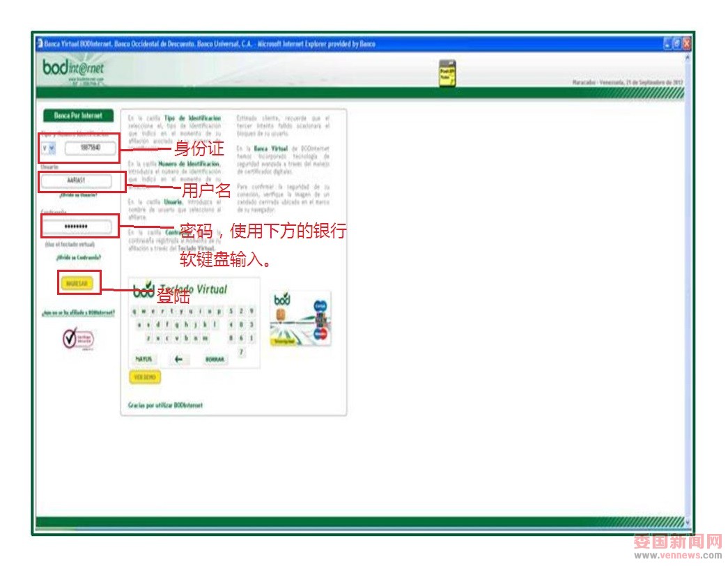Tap the number 8 key on the virtual keypad
This screenshot has height=566, width=728.
point(231,338)
